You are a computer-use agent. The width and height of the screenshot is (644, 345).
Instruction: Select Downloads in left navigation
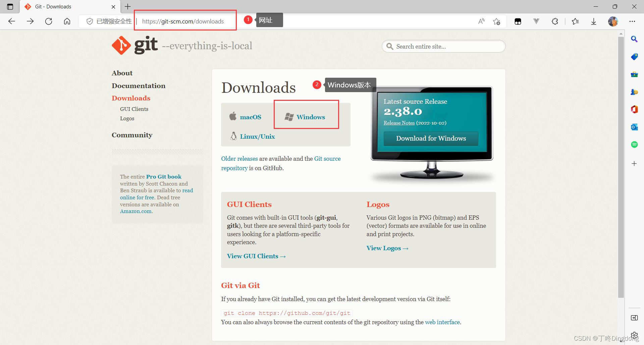[x=131, y=98]
